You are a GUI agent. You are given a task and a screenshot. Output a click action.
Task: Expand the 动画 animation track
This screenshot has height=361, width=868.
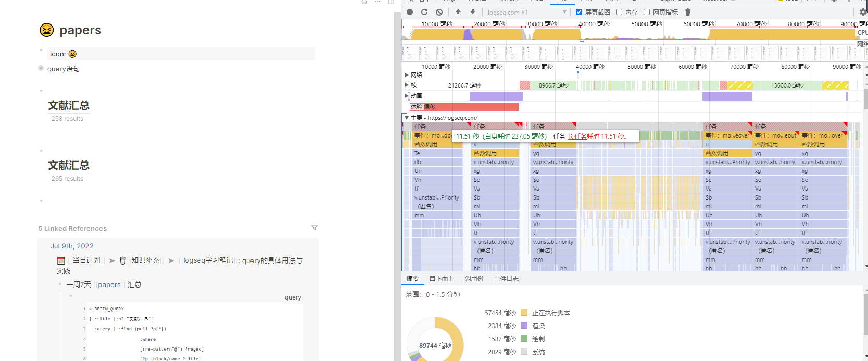[407, 96]
